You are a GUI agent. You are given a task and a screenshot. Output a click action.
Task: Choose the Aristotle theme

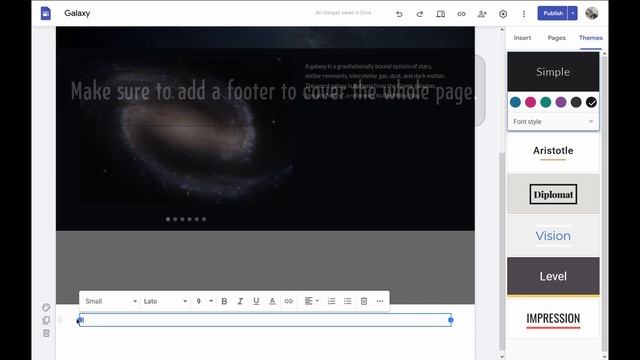pyautogui.click(x=553, y=152)
